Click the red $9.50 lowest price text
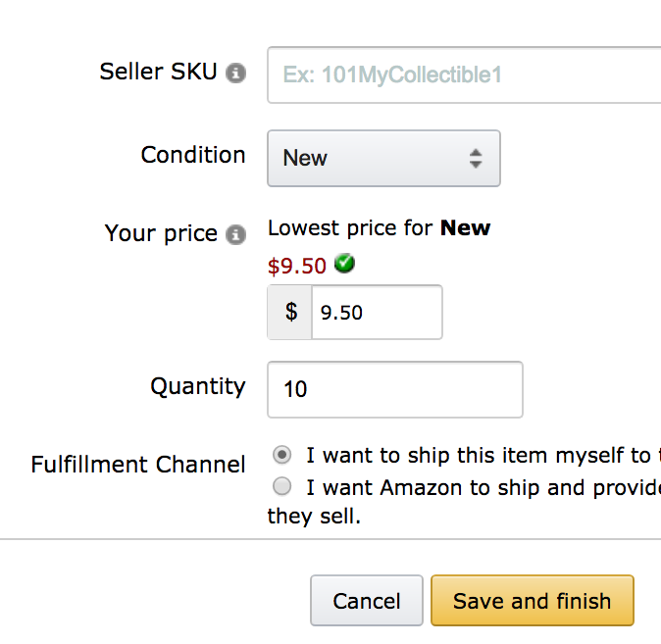The width and height of the screenshot is (661, 644). pyautogui.click(x=297, y=266)
